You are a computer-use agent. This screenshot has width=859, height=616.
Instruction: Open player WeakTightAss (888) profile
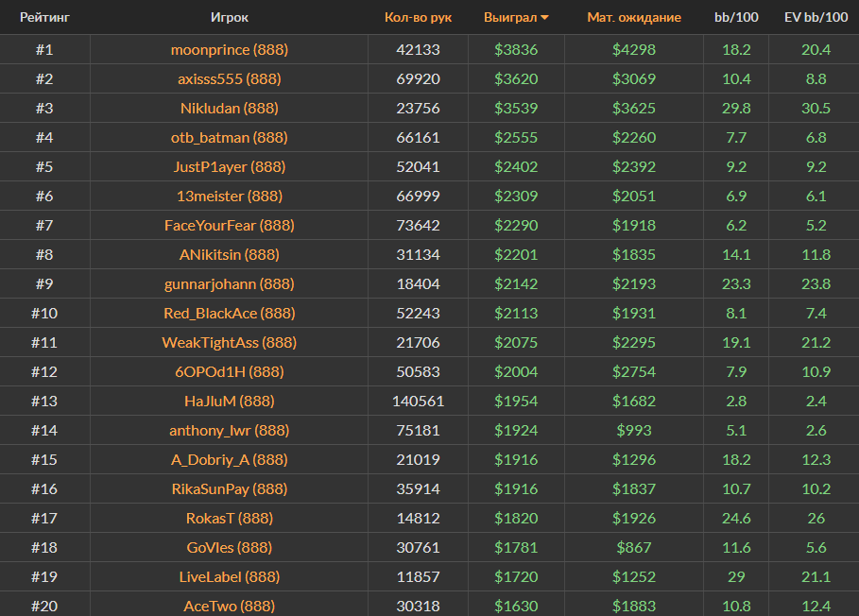coord(230,342)
